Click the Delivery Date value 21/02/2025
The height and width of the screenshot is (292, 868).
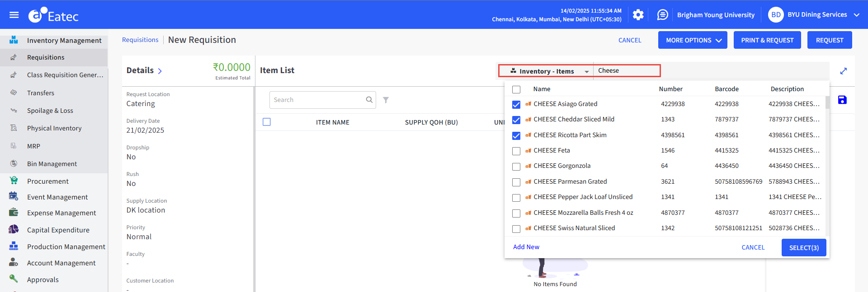145,130
